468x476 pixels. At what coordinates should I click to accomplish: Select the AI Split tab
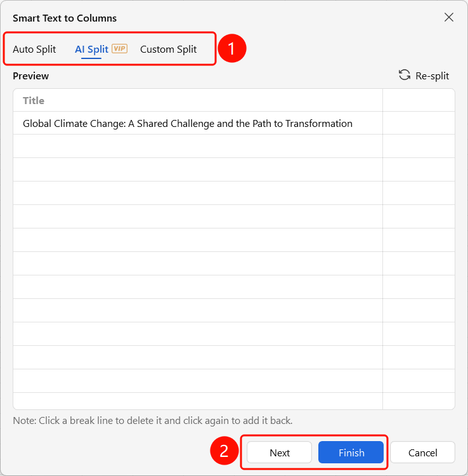tap(91, 49)
